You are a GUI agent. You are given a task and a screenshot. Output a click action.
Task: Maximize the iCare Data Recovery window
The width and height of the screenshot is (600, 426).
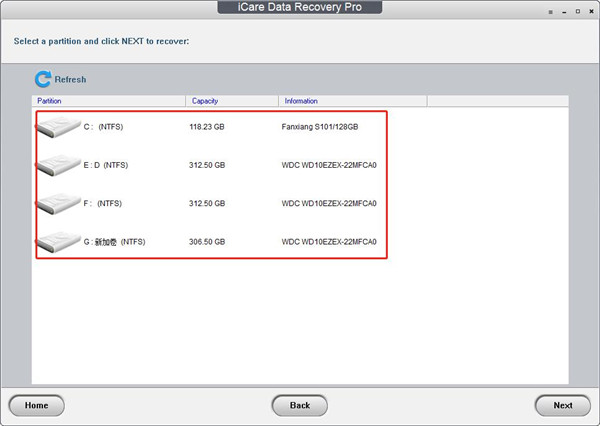pyautogui.click(x=578, y=11)
